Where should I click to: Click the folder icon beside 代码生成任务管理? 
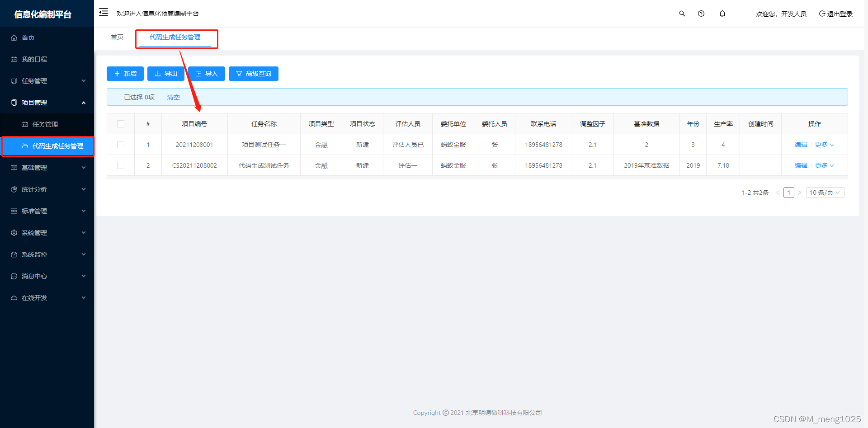pos(25,146)
